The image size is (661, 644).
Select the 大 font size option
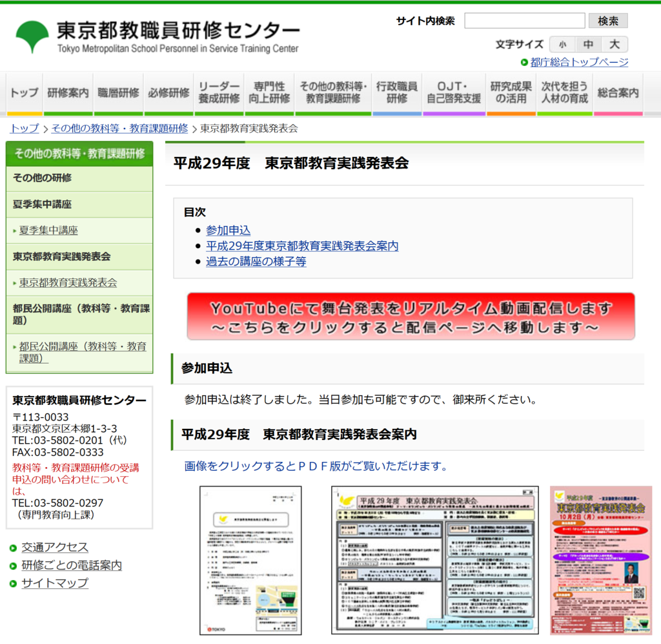(613, 44)
